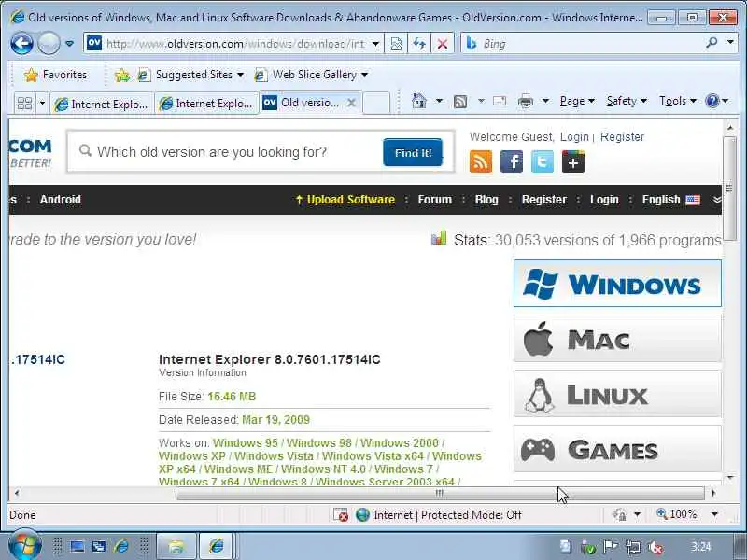The image size is (747, 560).
Task: Click the Read Mail envelope icon
Action: (x=500, y=101)
